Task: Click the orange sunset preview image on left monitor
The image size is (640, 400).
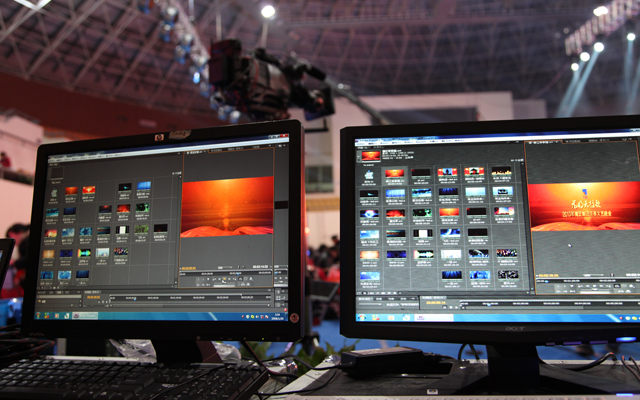Action: pos(227,207)
